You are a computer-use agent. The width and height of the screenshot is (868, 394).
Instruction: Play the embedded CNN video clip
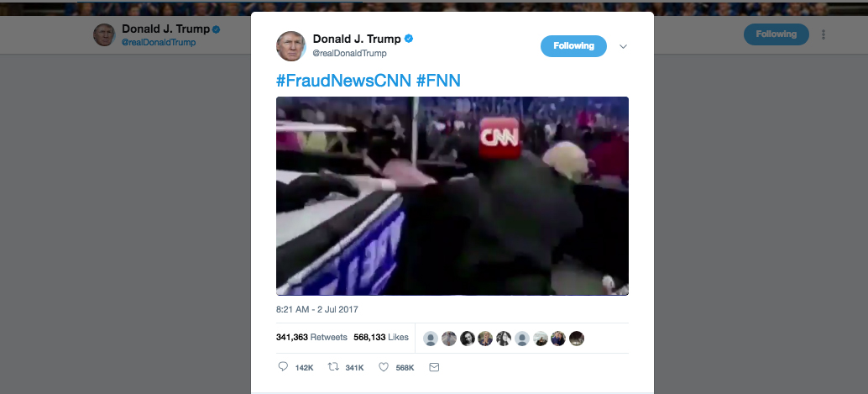point(452,196)
